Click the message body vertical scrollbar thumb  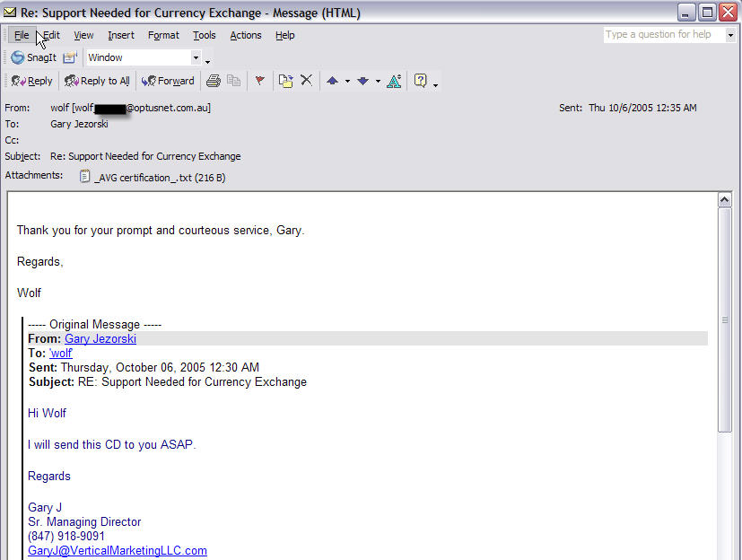(726, 319)
